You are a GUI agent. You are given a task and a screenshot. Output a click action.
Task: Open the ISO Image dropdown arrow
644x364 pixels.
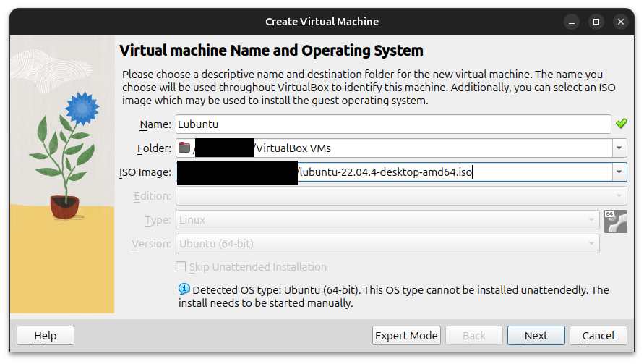tap(619, 172)
